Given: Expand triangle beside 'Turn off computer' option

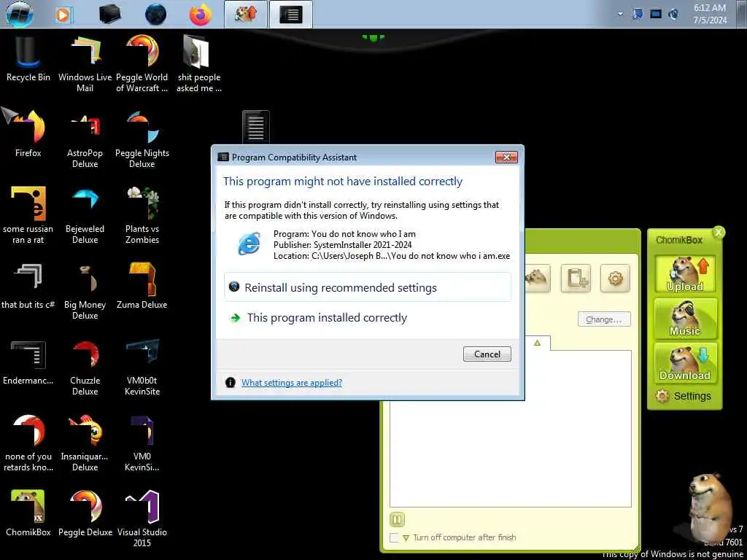Looking at the screenshot, I should (x=406, y=538).
